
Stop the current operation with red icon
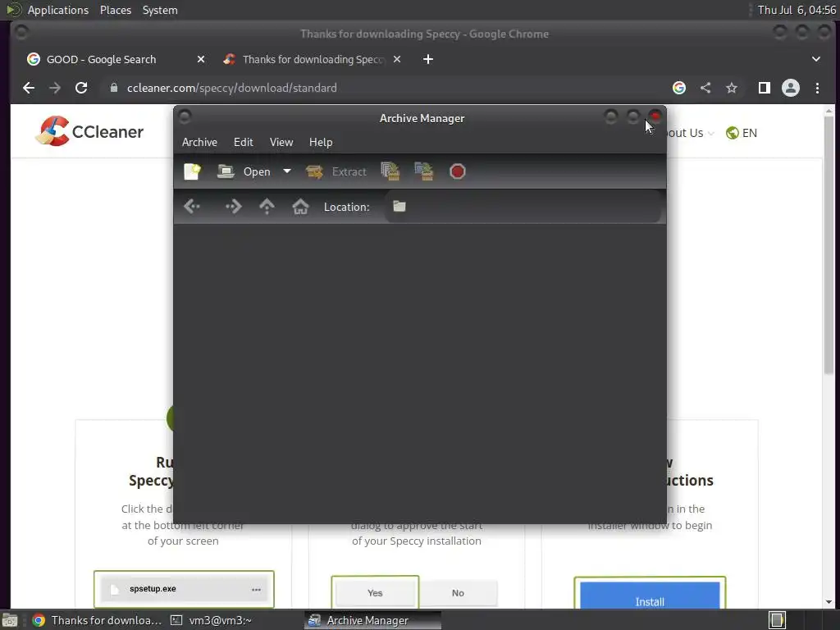coord(458,171)
